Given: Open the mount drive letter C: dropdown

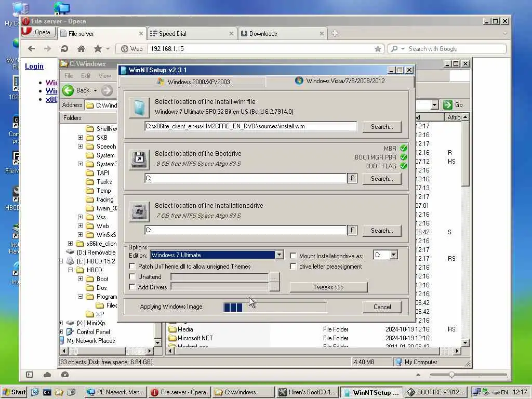Looking at the screenshot, I should click(394, 255).
